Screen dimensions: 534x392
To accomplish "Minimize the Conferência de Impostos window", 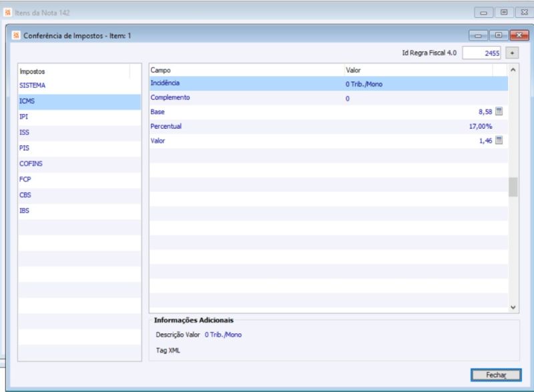I will 478,35.
